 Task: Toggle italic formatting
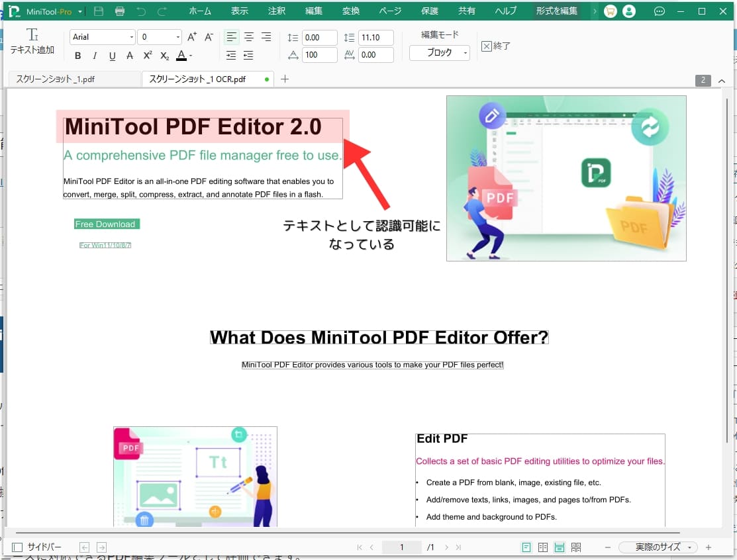click(95, 56)
